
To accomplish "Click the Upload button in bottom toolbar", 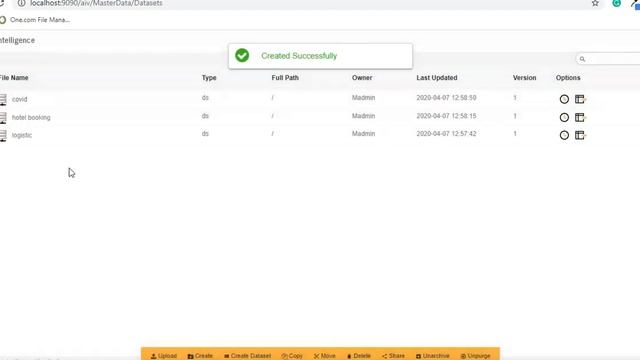I will tap(164, 356).
